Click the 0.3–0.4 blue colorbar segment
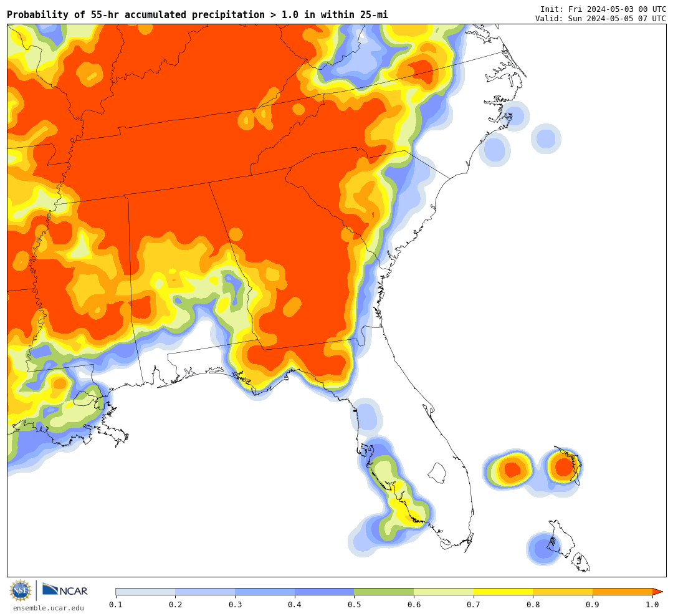 tap(265, 592)
